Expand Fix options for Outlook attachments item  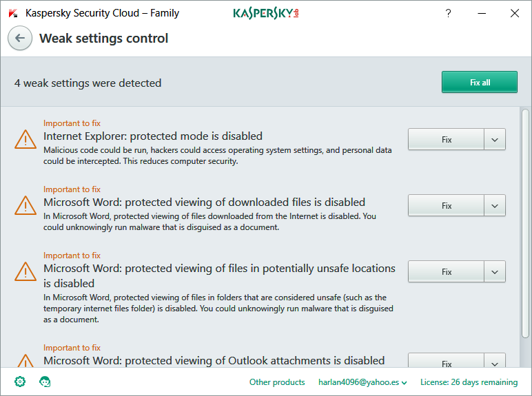pos(495,361)
